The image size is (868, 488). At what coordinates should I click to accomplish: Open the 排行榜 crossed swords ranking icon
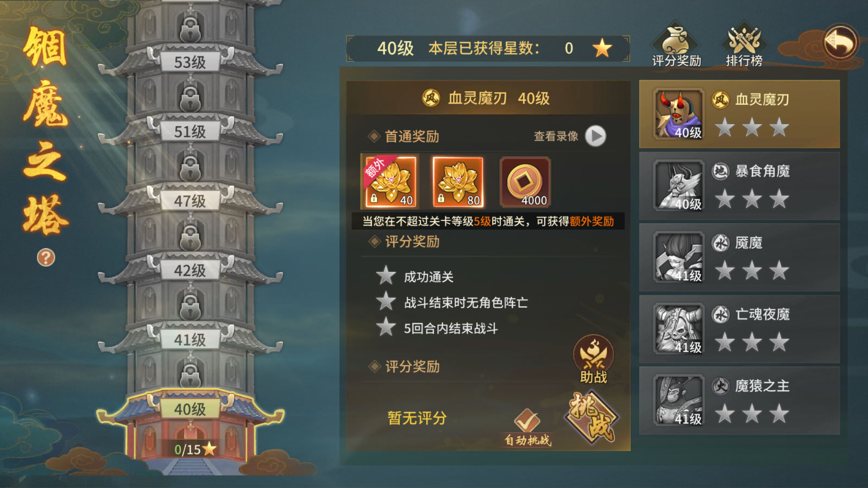pos(744,46)
